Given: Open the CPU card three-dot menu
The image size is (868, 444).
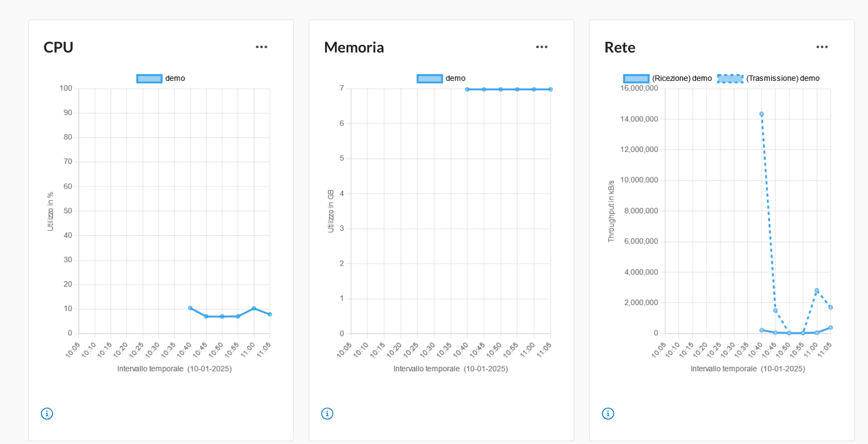Looking at the screenshot, I should click(x=261, y=47).
